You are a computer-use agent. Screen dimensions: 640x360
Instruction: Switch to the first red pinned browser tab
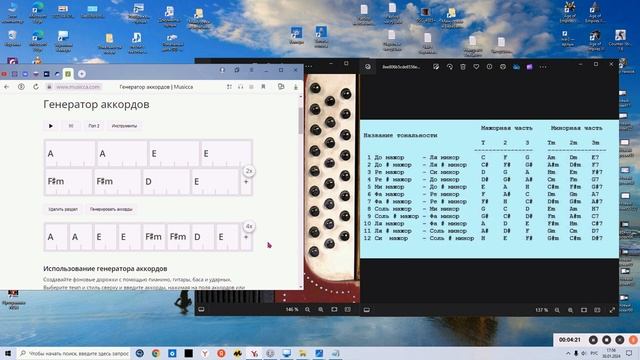(x=4, y=74)
